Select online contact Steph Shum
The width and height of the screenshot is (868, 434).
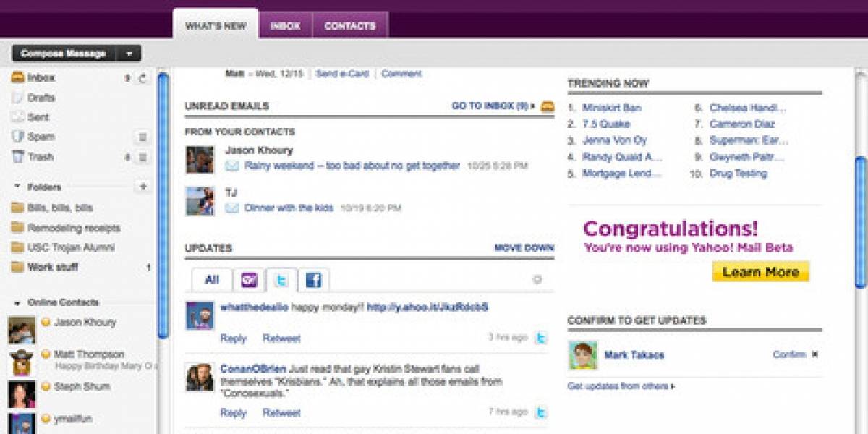pyautogui.click(x=82, y=386)
